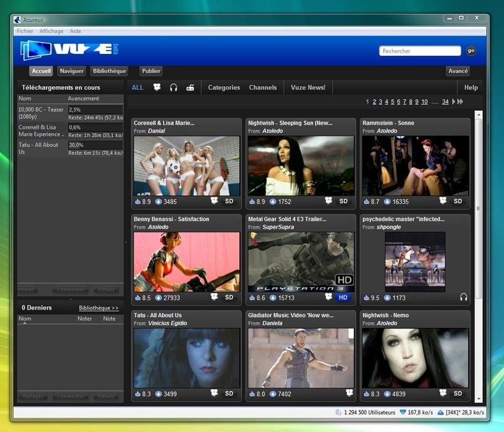The height and width of the screenshot is (432, 504).
Task: Expand the Bibliothèque >> link
Action: click(x=99, y=308)
